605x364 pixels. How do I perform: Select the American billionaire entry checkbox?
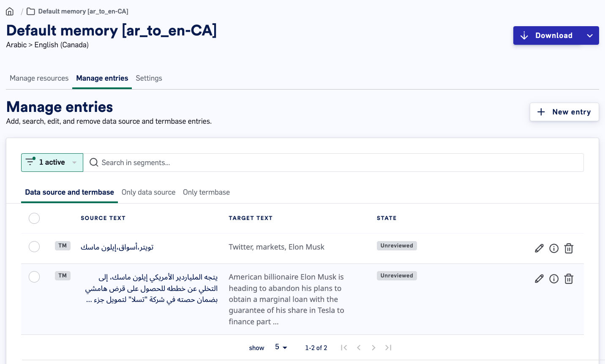[34, 277]
